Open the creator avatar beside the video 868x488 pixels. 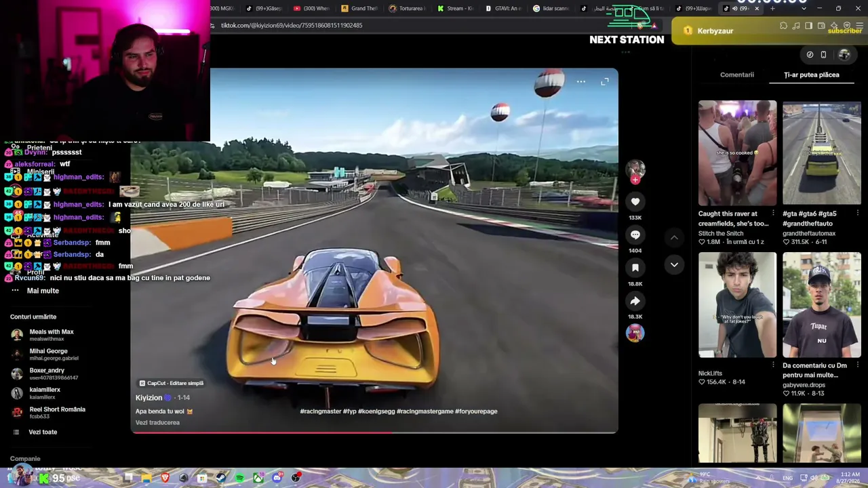[x=635, y=167]
